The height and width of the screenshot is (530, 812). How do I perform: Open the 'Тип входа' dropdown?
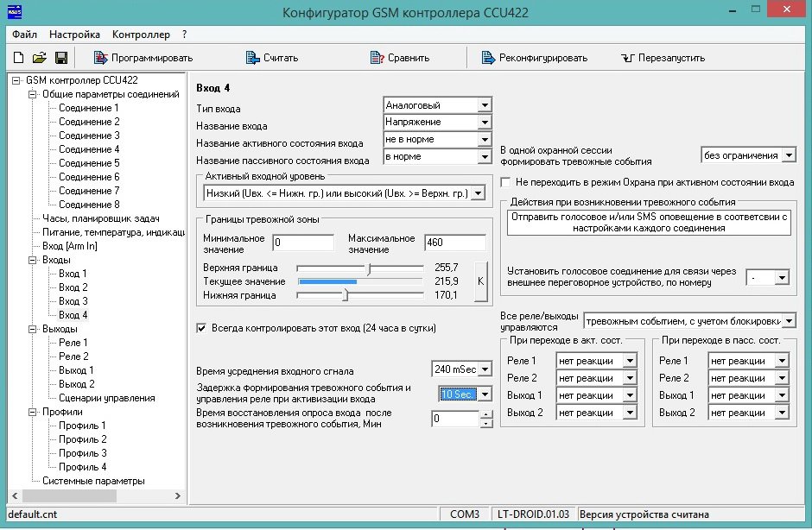[485, 105]
